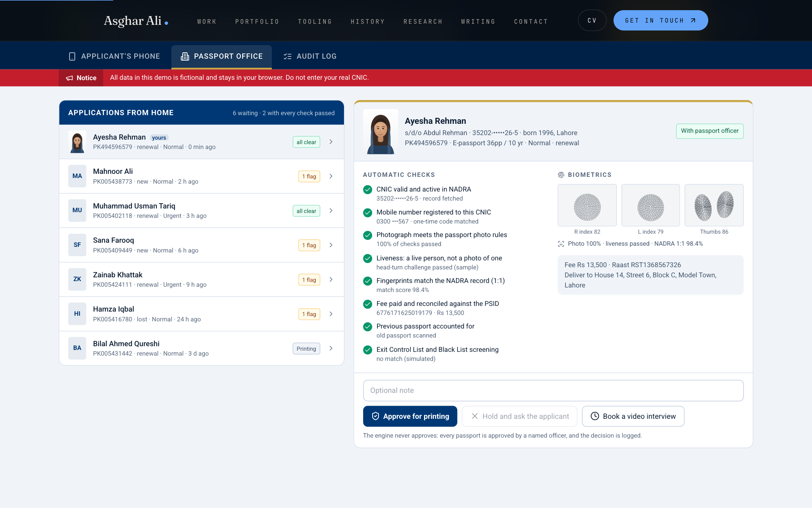
Task: Click the Asghar Ali site logo
Action: pyautogui.click(x=136, y=21)
